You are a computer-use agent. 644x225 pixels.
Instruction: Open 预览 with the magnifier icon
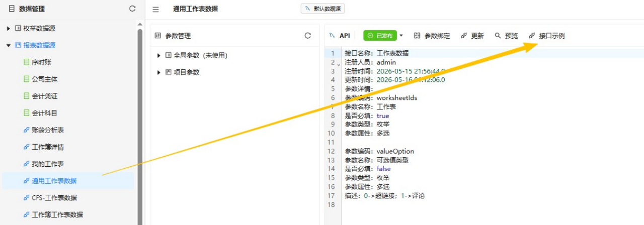pyautogui.click(x=506, y=36)
